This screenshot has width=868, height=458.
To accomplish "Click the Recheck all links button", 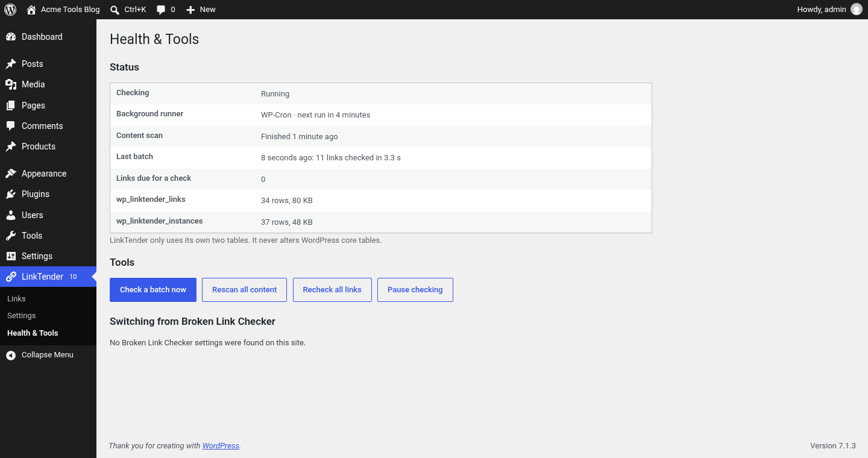I will pos(332,290).
